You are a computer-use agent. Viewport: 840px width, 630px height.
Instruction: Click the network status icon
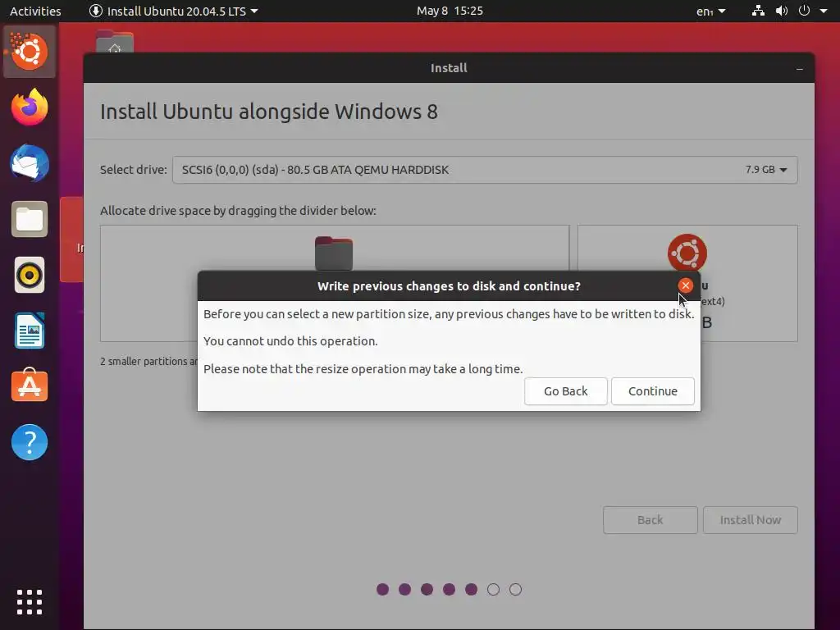click(758, 11)
